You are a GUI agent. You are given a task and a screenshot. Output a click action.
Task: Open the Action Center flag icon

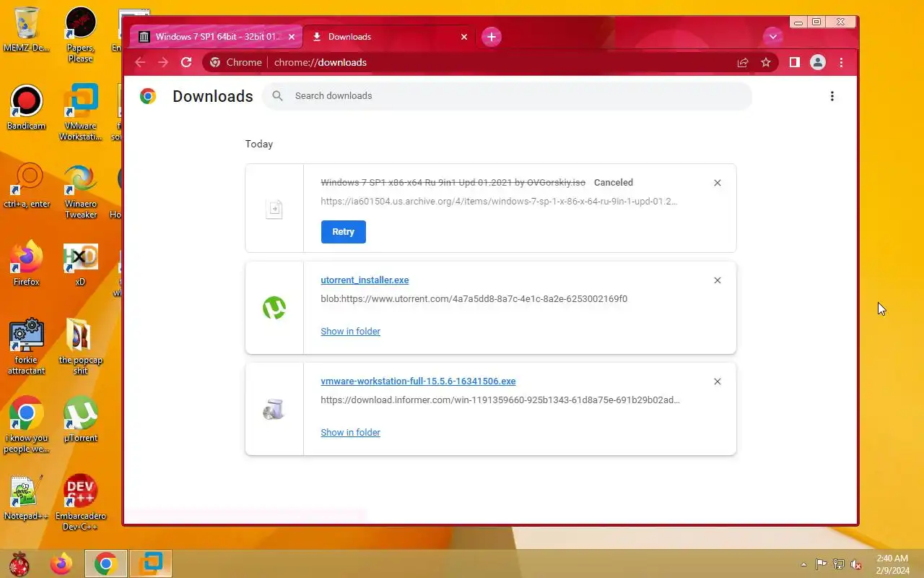[821, 564]
